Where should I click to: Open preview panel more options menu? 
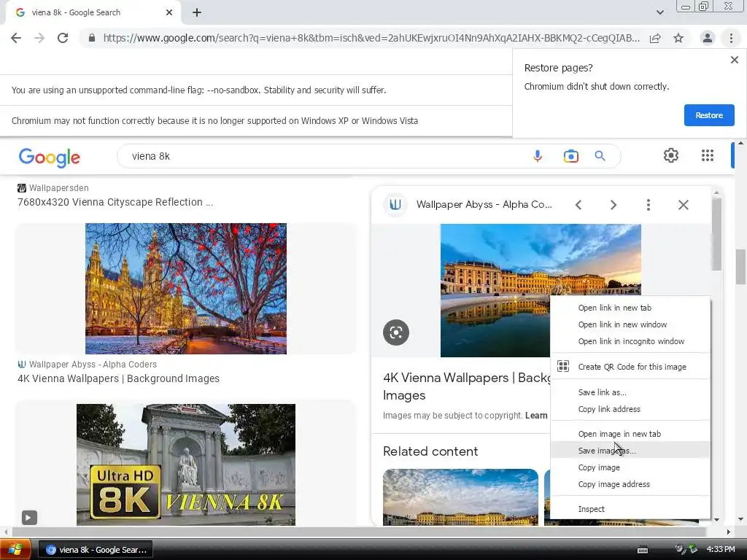click(x=648, y=205)
